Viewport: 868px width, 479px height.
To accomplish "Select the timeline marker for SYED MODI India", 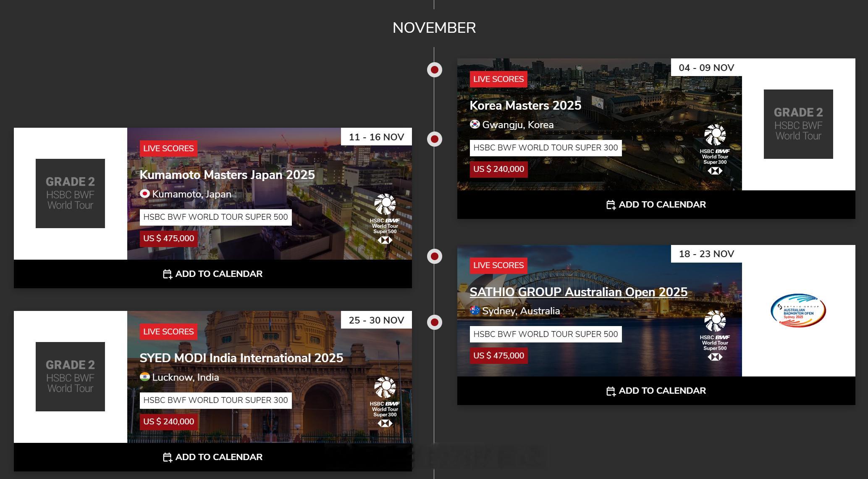I will coord(435,322).
